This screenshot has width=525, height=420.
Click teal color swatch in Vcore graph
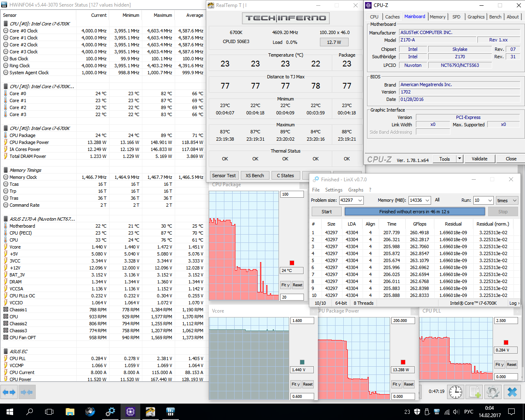point(302,362)
